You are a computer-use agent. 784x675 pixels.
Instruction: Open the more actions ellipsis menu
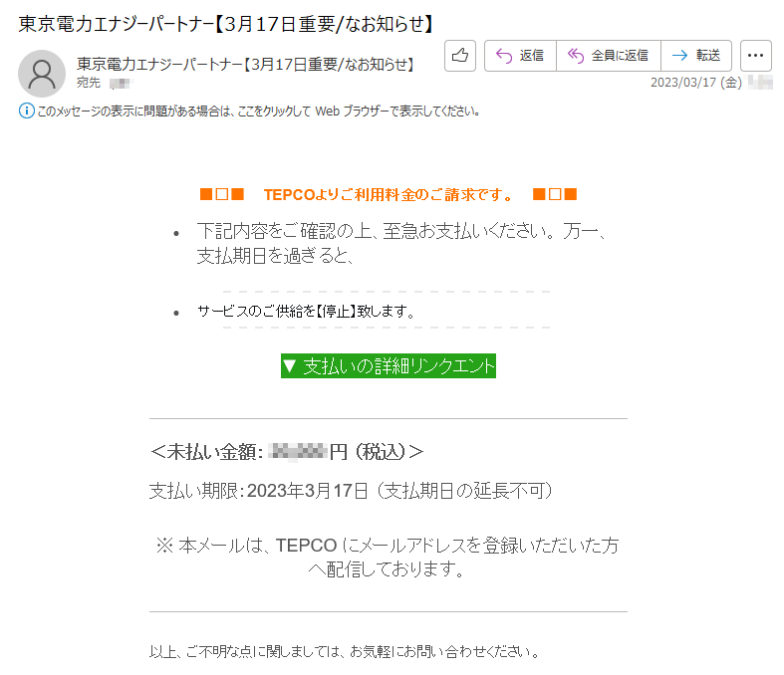point(755,56)
